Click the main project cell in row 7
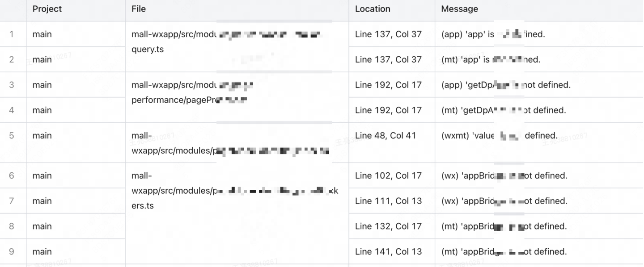This screenshot has width=644, height=267. [x=42, y=201]
